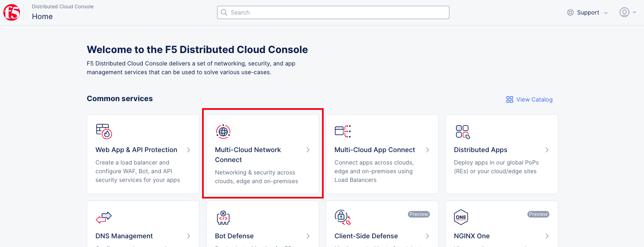The image size is (644, 247).
Task: Expand the DNS Management card arrow
Action: [x=188, y=236]
